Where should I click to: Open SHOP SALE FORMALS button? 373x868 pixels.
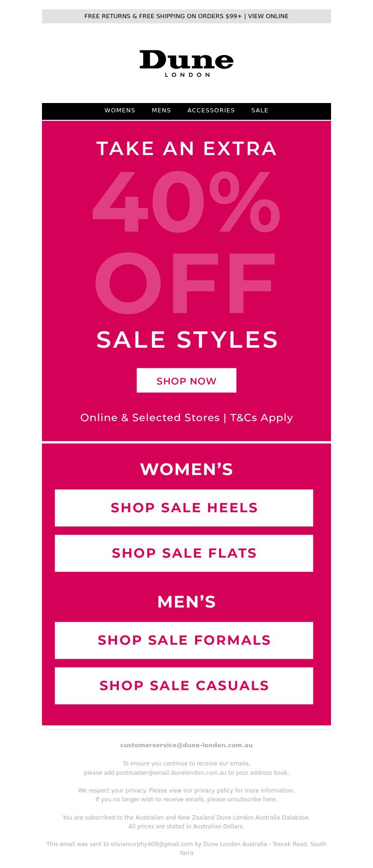click(x=184, y=640)
